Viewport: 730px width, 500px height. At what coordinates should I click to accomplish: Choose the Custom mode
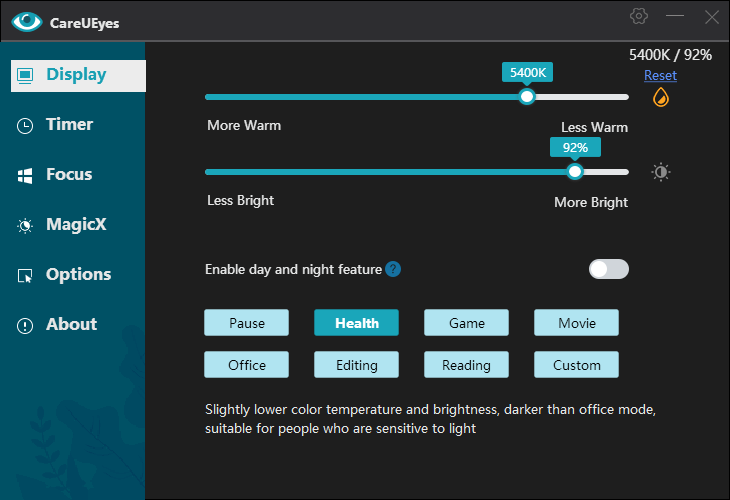point(576,365)
